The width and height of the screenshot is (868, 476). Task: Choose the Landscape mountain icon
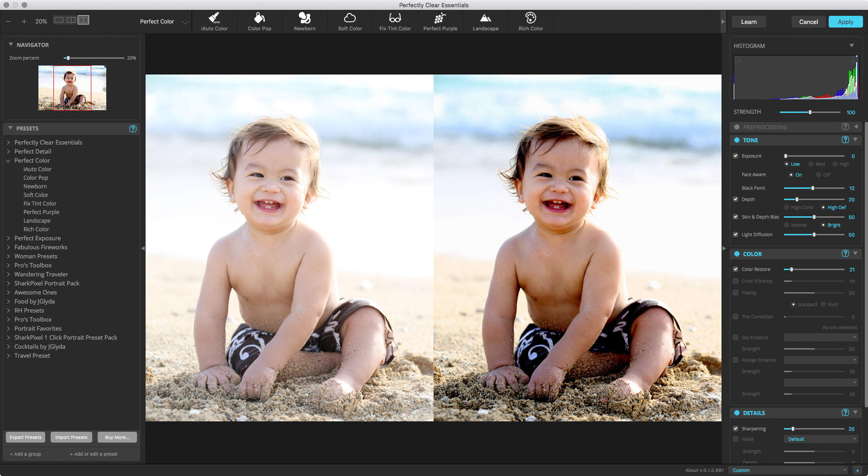(486, 18)
